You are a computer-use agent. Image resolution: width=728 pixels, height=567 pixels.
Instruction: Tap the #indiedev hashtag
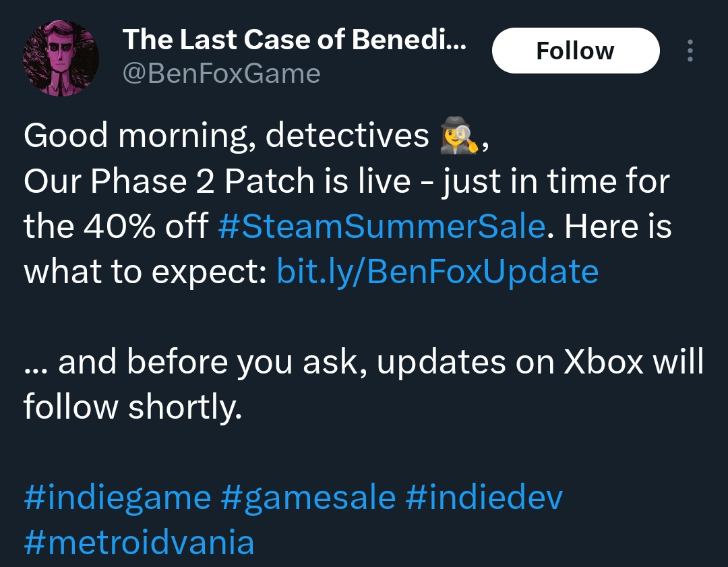pyautogui.click(x=484, y=498)
